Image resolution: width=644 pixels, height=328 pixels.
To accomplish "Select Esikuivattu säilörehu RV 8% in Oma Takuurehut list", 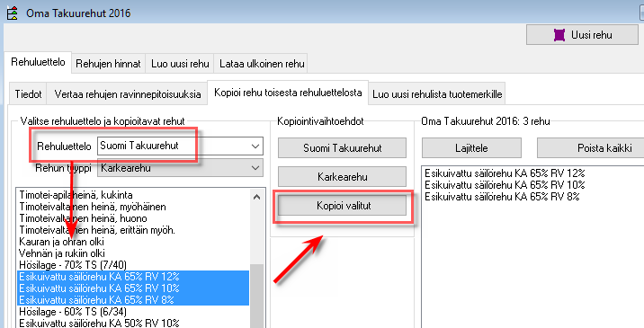I will click(x=502, y=197).
